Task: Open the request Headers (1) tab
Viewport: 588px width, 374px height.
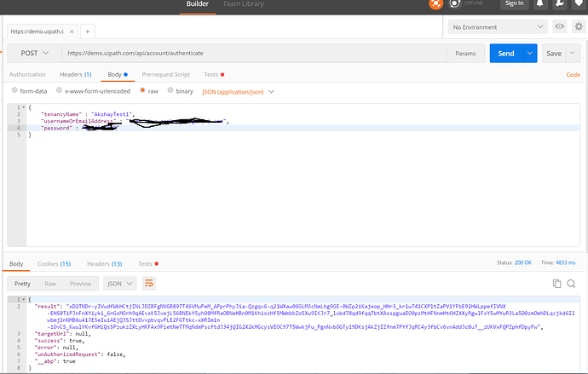Action: pos(76,74)
